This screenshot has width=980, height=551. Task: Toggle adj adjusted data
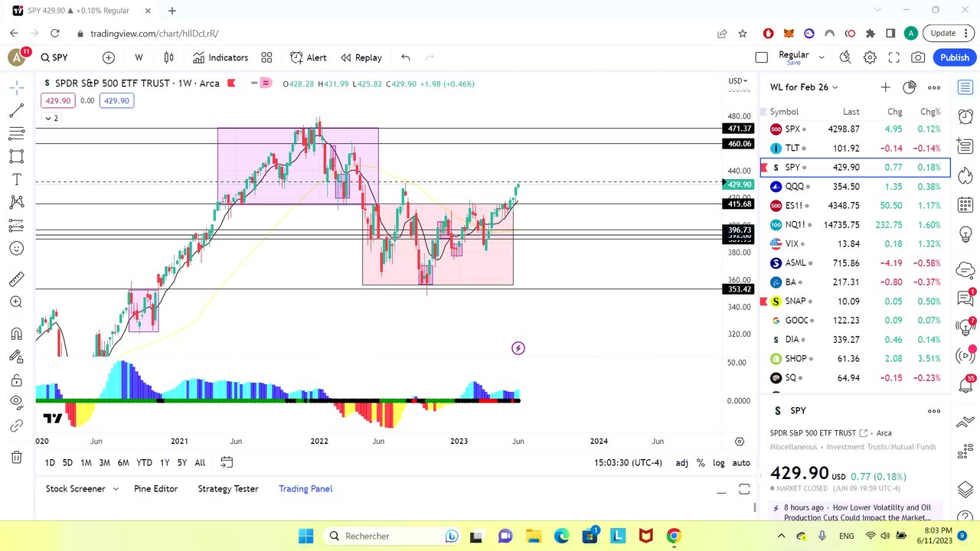(681, 462)
